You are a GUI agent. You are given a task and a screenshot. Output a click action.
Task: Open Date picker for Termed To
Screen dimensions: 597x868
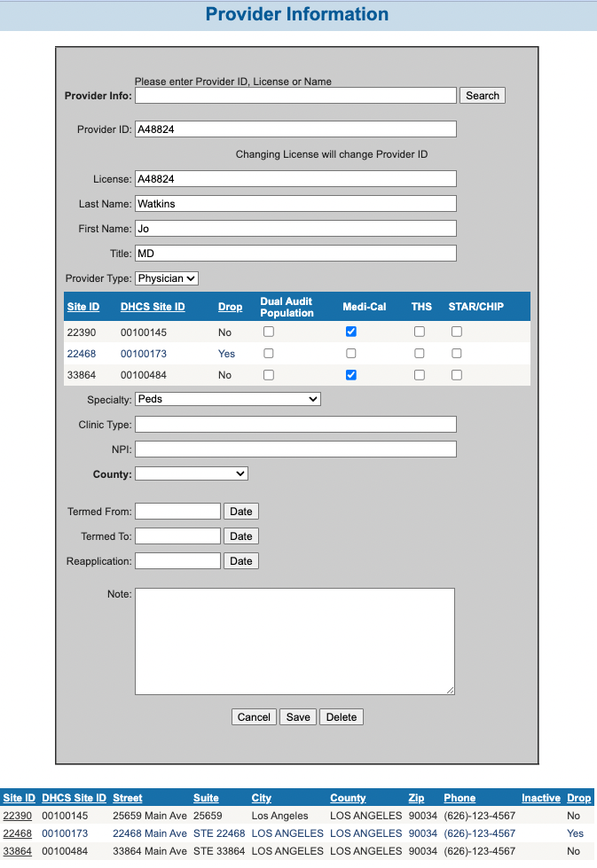[241, 536]
